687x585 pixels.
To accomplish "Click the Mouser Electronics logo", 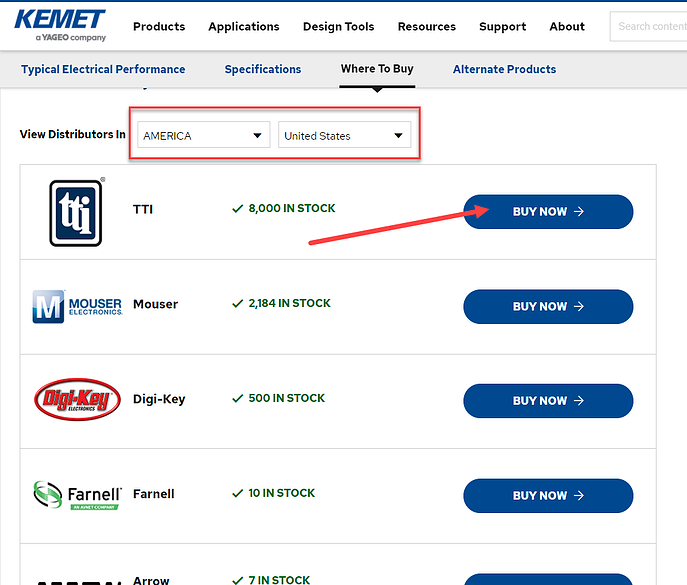I will [78, 306].
